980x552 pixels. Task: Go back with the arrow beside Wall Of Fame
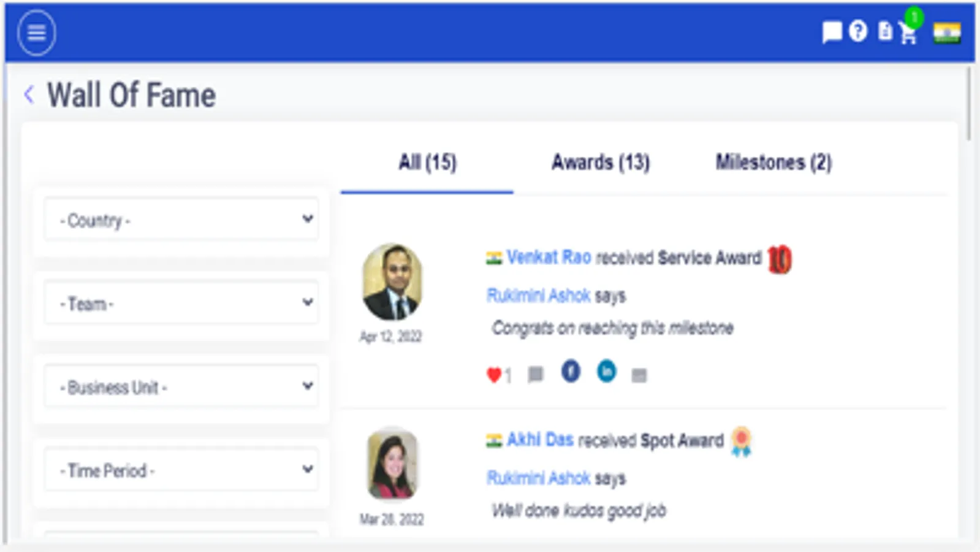(29, 95)
